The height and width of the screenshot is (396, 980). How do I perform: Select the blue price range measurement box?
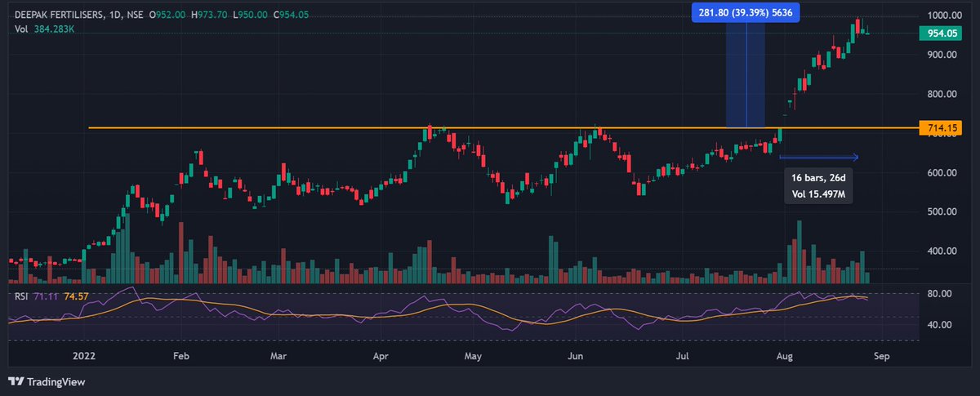[x=746, y=74]
